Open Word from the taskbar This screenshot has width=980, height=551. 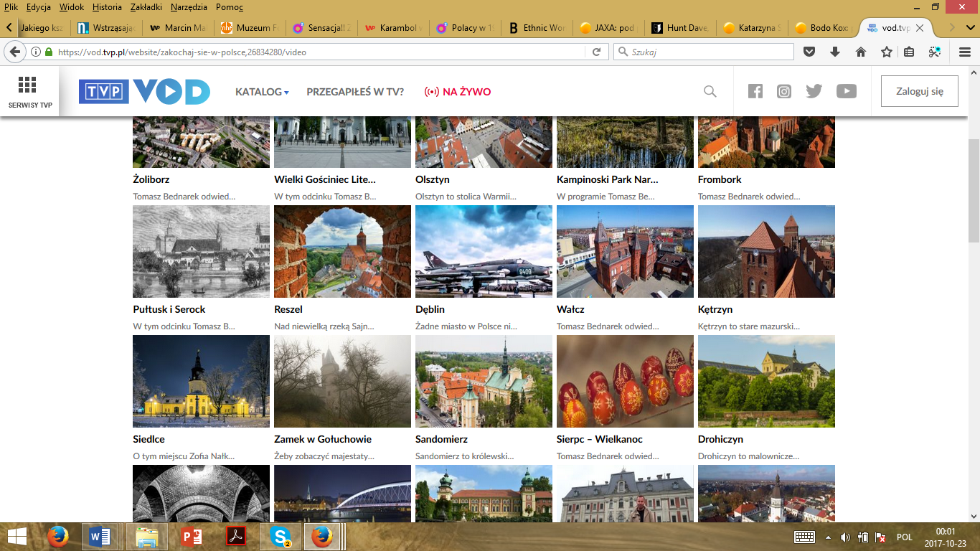click(100, 537)
